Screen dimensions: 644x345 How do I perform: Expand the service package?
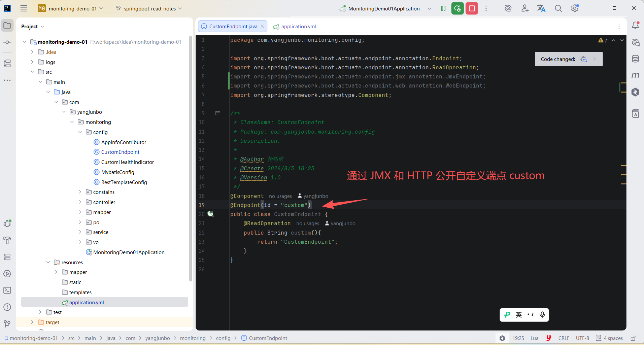tap(80, 232)
